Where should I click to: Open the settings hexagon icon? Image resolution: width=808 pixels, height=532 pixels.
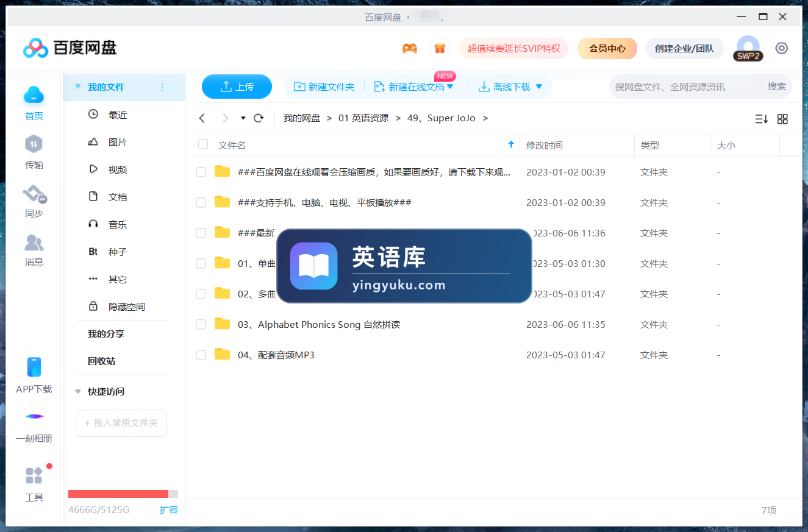[x=782, y=48]
